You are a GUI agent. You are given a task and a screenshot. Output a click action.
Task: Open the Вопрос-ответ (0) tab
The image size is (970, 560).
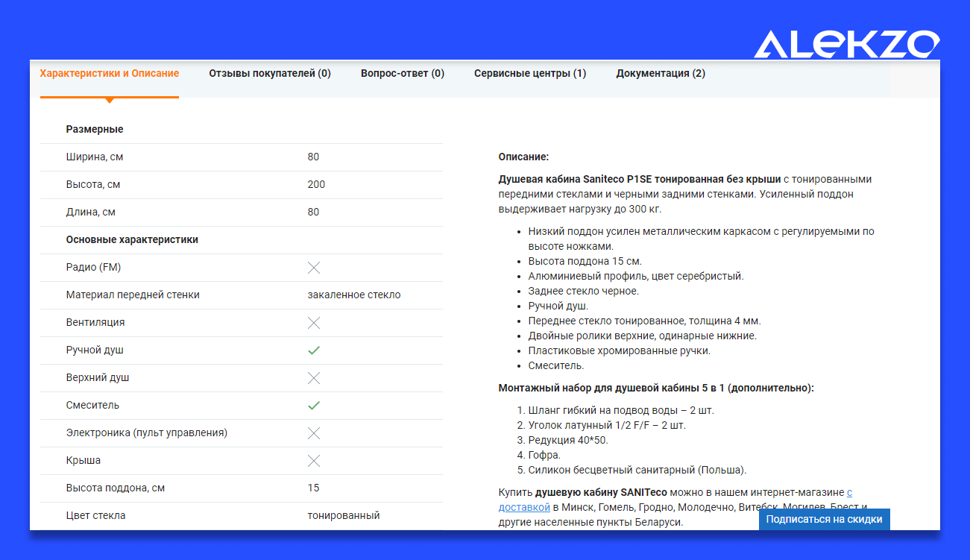pyautogui.click(x=403, y=74)
